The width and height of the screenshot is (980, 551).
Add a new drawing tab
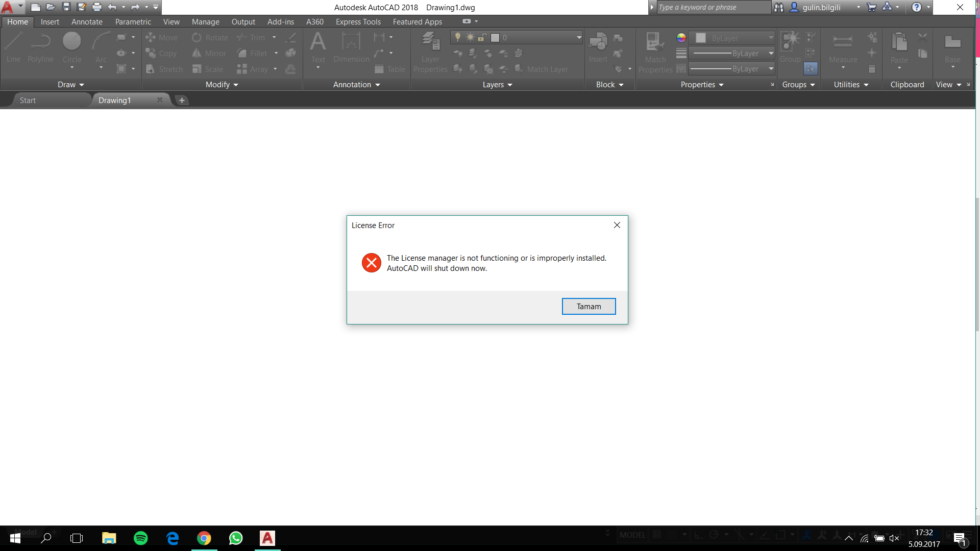coord(182,101)
